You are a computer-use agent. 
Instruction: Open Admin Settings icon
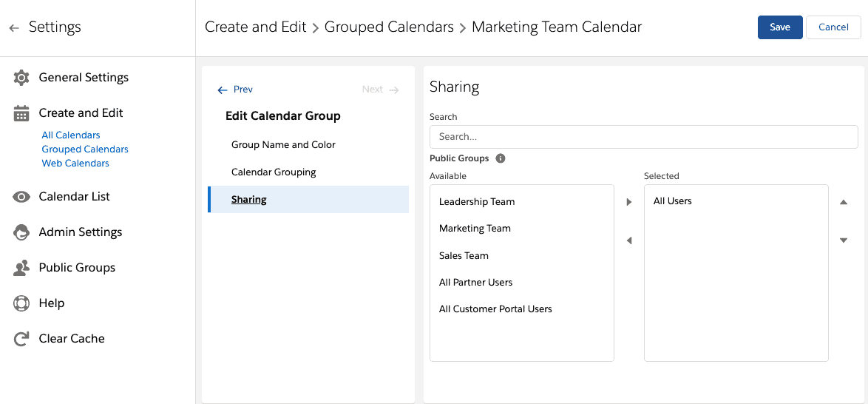point(21,232)
